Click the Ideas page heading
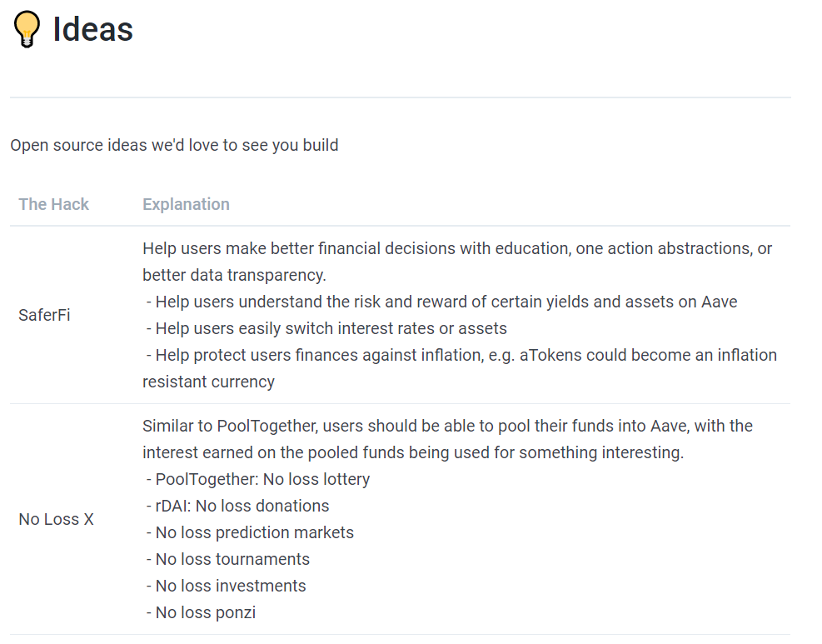Image resolution: width=822 pixels, height=644 pixels. (92, 30)
